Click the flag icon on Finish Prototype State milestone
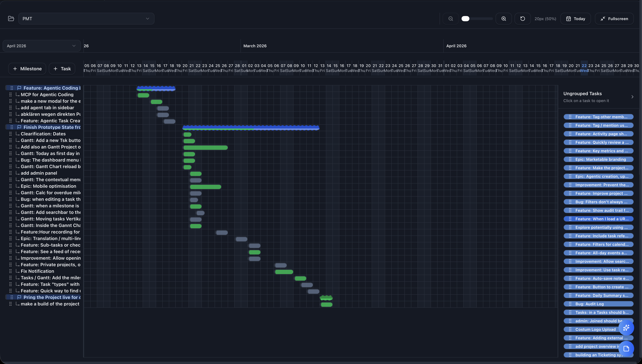The width and height of the screenshot is (642, 364). (19, 127)
